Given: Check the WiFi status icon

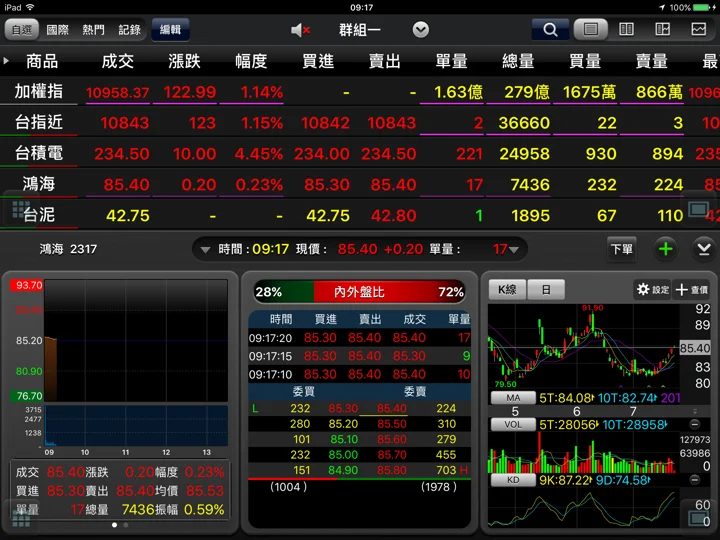Looking at the screenshot, I should [x=30, y=7].
